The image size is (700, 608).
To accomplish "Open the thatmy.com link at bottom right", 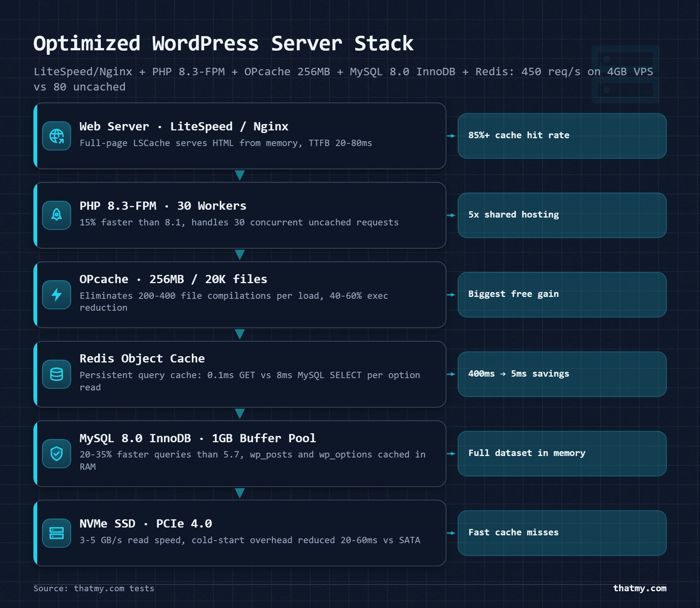I will 640,588.
